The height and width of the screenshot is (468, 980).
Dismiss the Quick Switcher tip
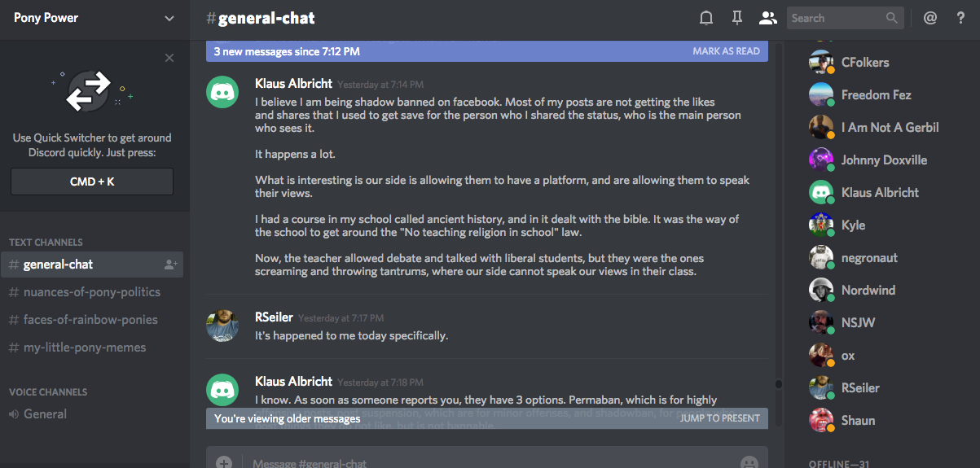(169, 58)
